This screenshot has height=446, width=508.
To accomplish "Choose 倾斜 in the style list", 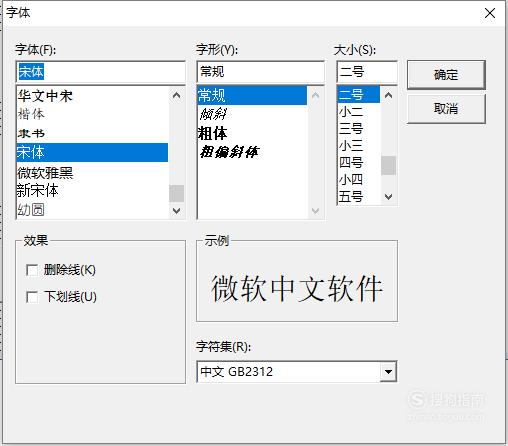I will point(252,114).
